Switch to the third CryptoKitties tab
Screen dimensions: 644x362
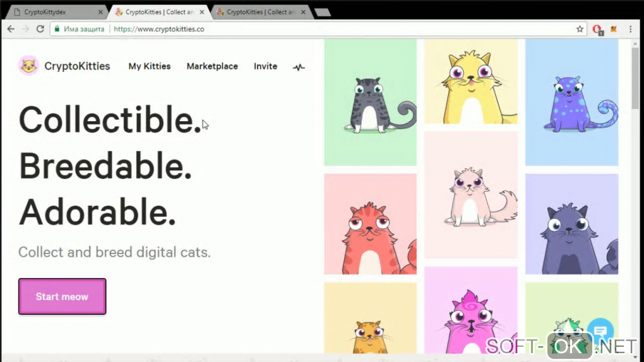click(261, 13)
